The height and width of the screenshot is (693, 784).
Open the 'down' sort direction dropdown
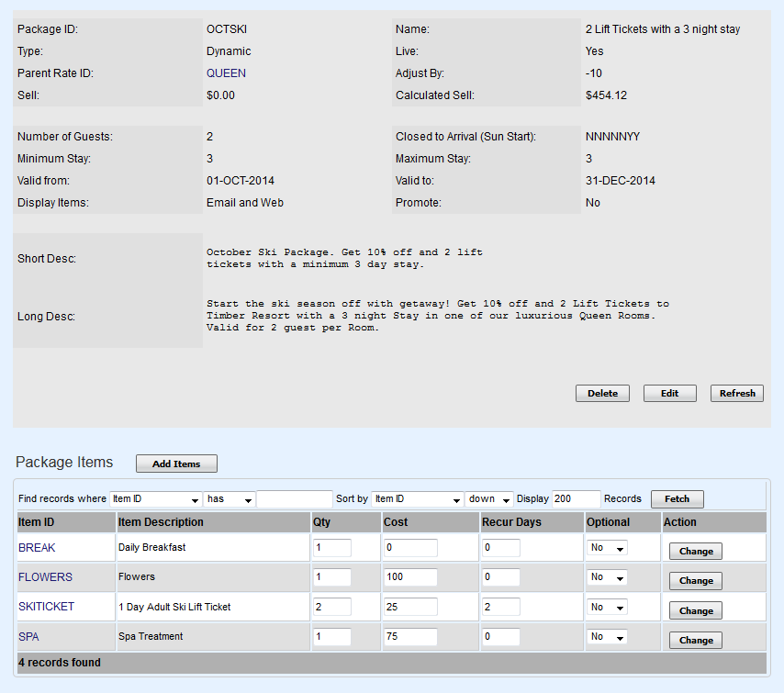click(489, 499)
